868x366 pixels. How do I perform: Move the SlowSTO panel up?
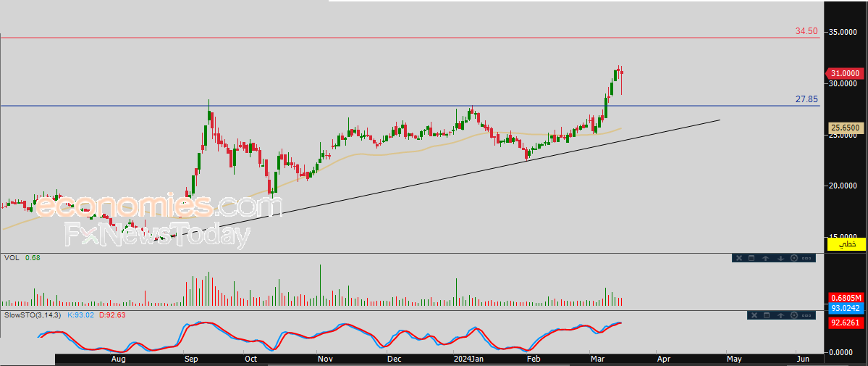pos(781,315)
